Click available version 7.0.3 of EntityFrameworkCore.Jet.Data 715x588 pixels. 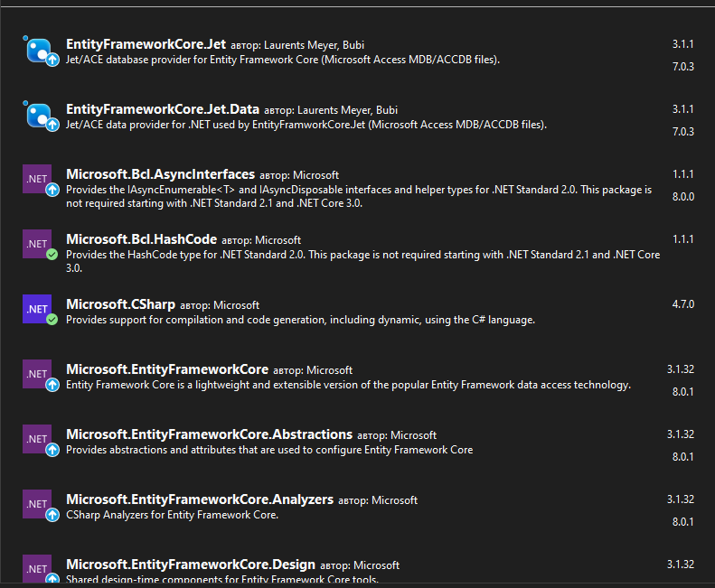tap(683, 132)
